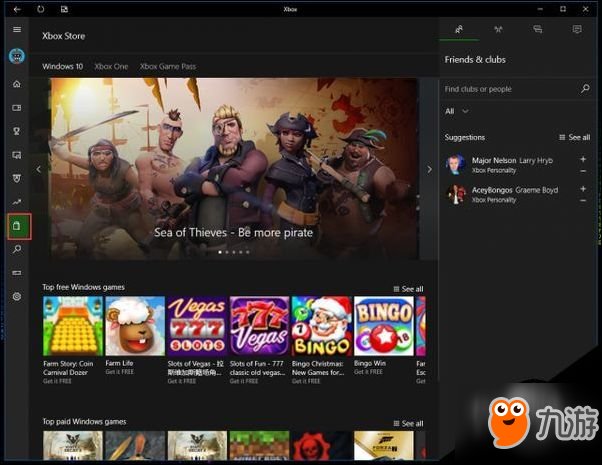
Task: Show next carousel slide with right arrow
Action: [x=430, y=169]
